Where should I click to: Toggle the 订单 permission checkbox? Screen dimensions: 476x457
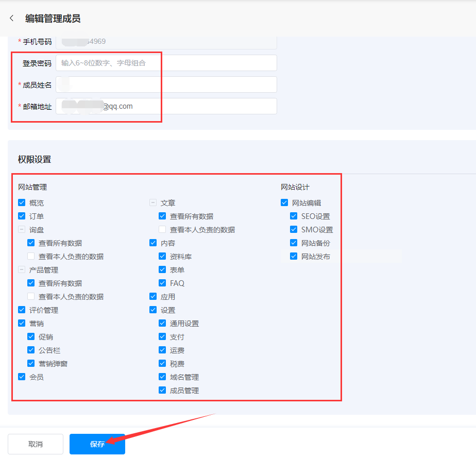point(22,216)
